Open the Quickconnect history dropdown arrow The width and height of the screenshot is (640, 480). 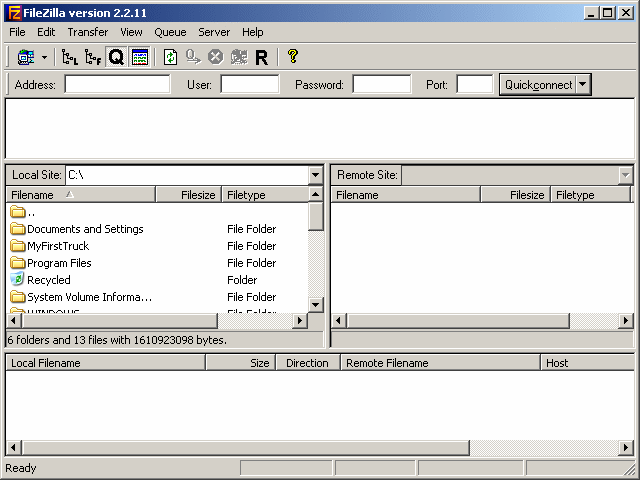[584, 85]
